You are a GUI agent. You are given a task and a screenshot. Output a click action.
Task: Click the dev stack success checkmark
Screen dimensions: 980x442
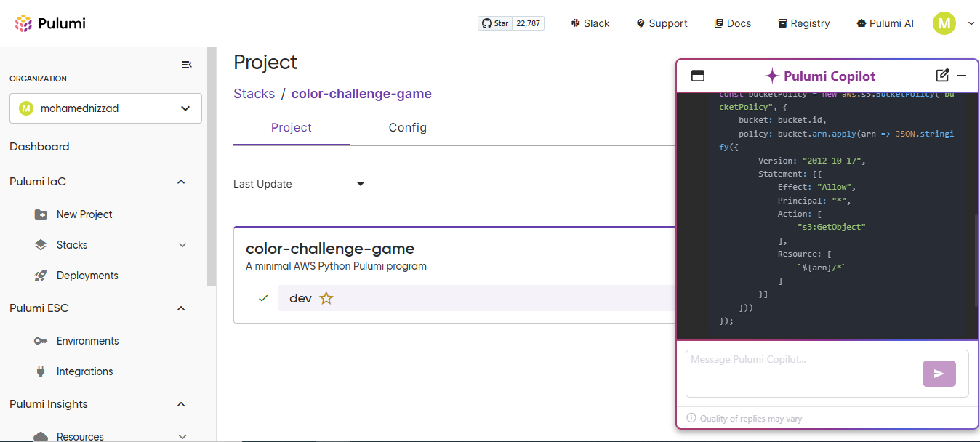tap(263, 298)
